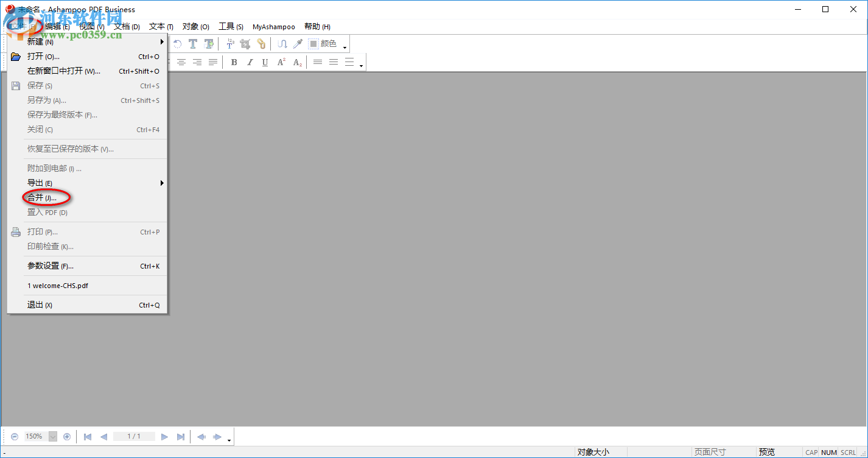Image resolution: width=868 pixels, height=458 pixels.
Task: Click the zoom out minus icon
Action: [15, 437]
